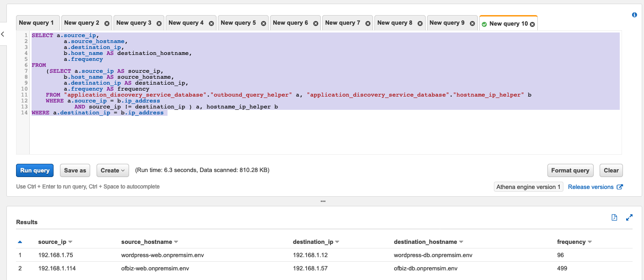Open the info panel via the blue icon
The image size is (644, 280).
tap(634, 15)
